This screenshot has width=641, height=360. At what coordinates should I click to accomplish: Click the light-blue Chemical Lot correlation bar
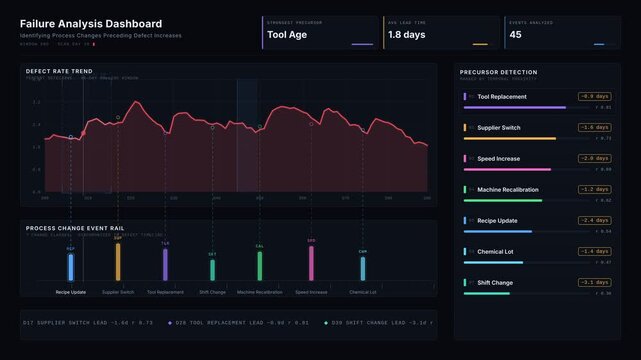click(493, 263)
